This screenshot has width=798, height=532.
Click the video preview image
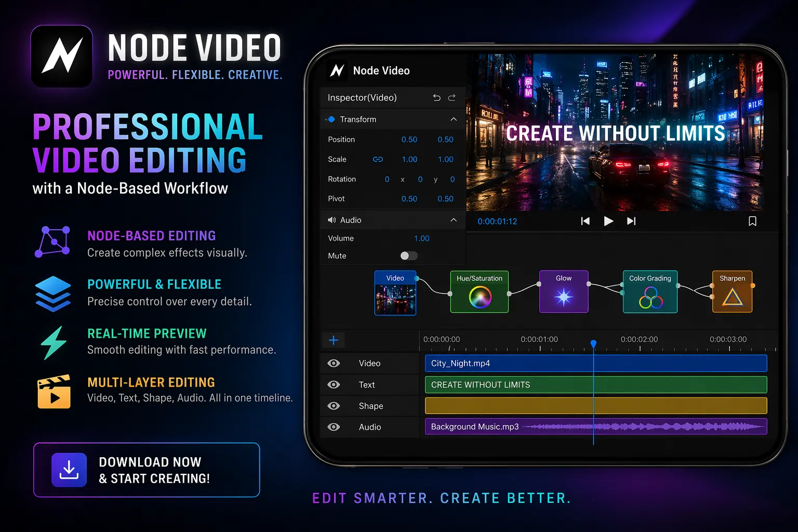point(615,132)
